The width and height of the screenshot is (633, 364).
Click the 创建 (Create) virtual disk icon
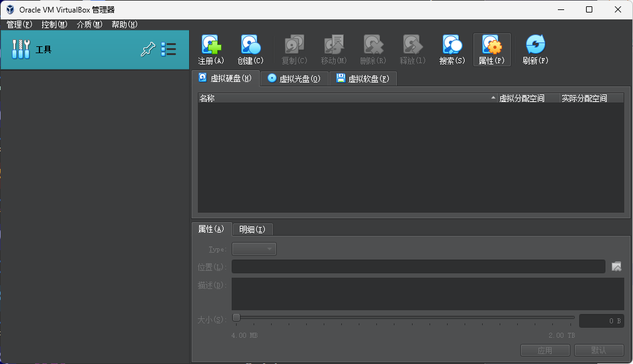[250, 50]
